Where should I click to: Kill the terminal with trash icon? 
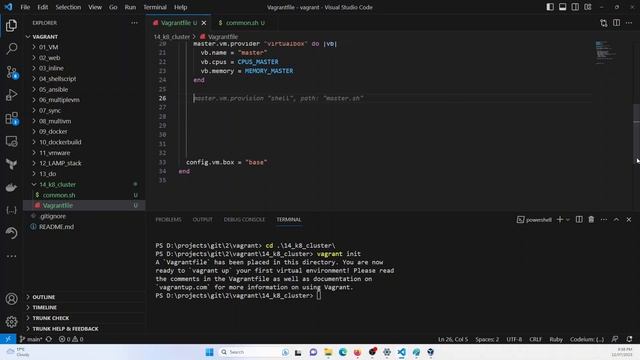[591, 220]
